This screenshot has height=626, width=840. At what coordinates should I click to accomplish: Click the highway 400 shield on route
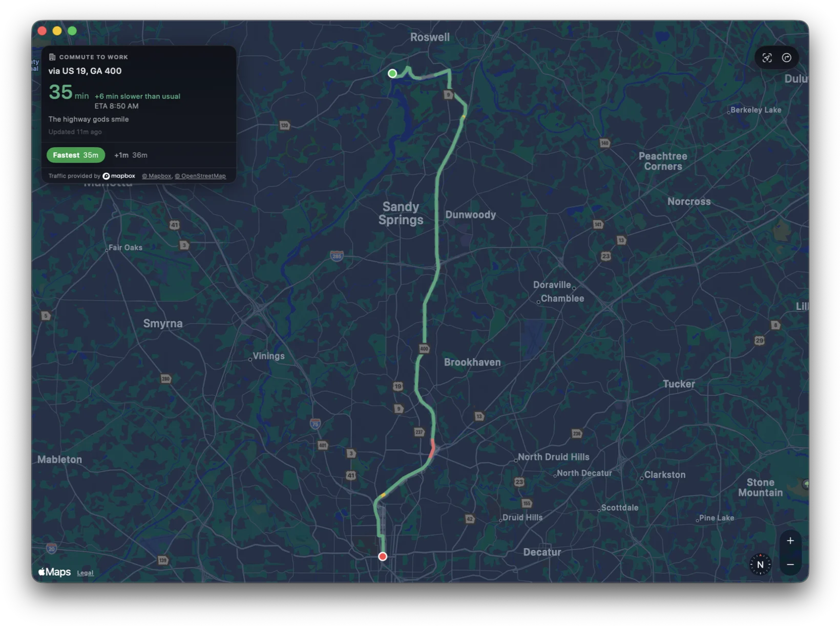[424, 349]
